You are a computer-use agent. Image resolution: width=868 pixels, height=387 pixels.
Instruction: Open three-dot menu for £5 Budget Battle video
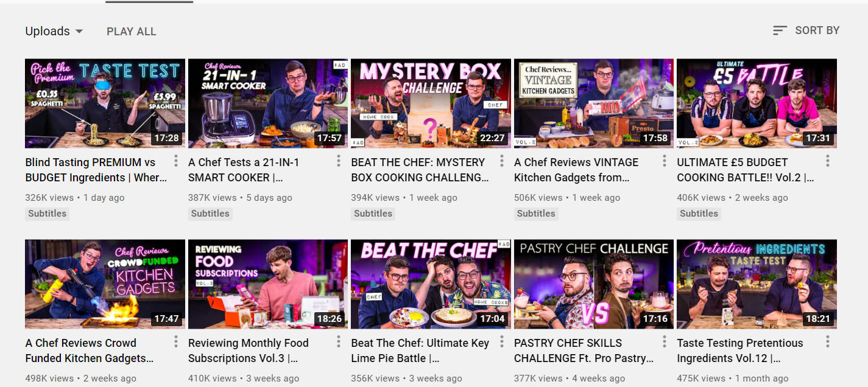click(x=828, y=161)
